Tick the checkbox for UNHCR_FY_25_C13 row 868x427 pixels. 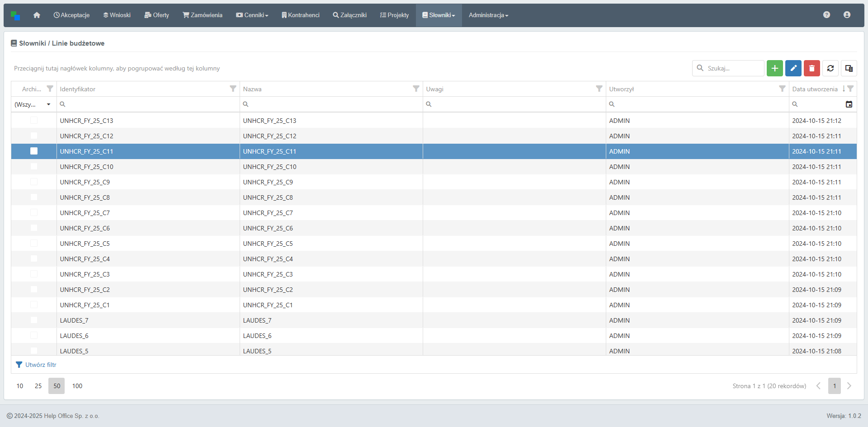[x=34, y=120]
